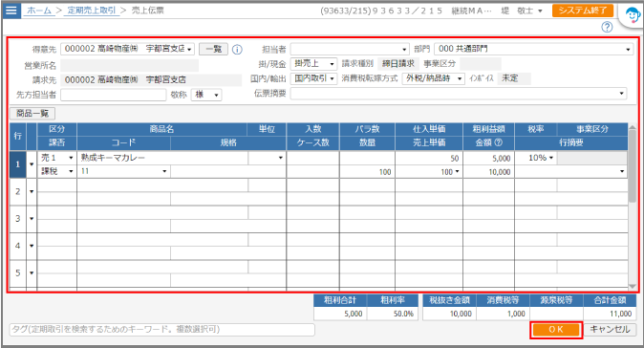Click the キャンセル button

coord(610,330)
